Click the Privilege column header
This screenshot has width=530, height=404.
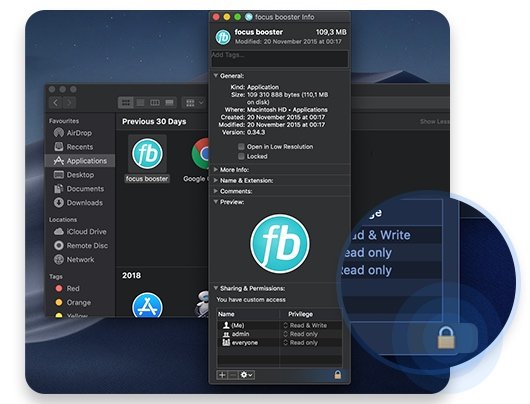[x=300, y=314]
